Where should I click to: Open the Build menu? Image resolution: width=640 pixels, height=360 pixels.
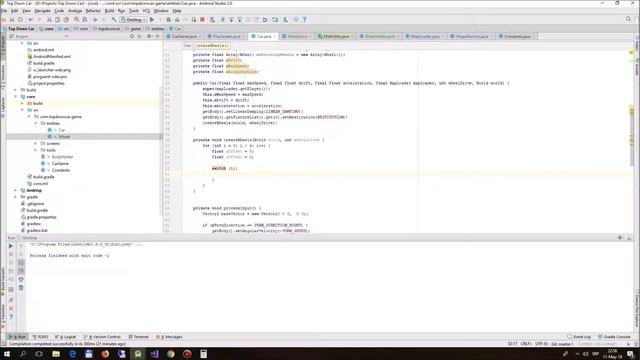[109, 11]
